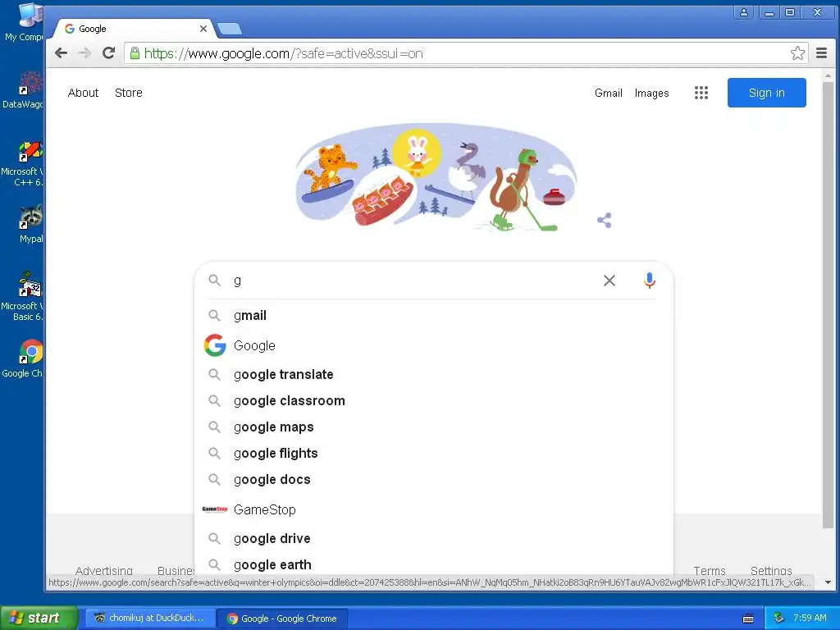Open the DataWagon desktop shortcut
Image resolution: width=840 pixels, height=630 pixels.
click(x=22, y=90)
